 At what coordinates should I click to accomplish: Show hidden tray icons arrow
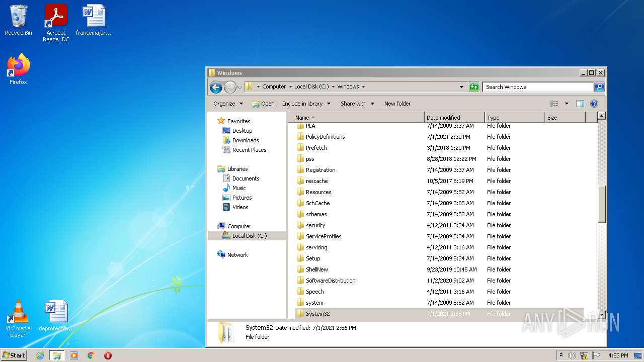(561, 355)
